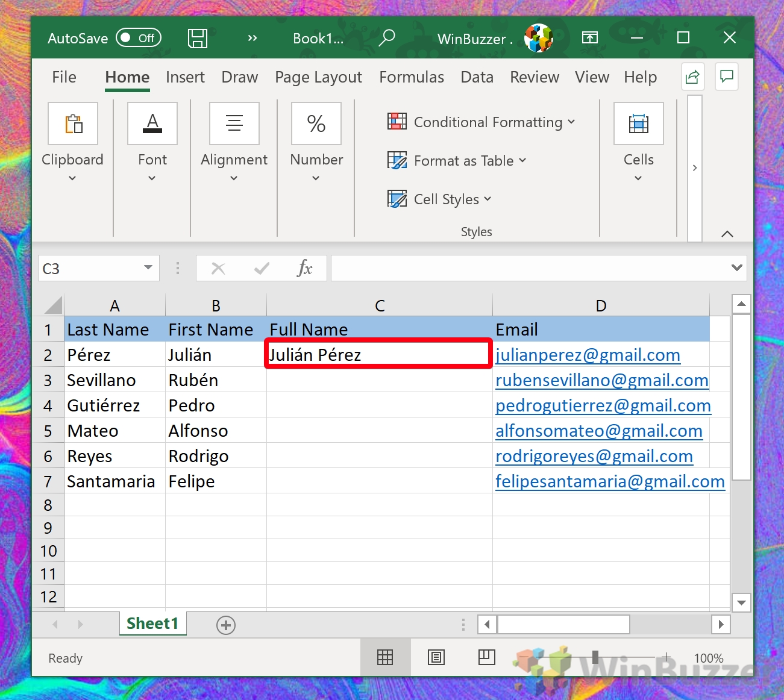Image resolution: width=784 pixels, height=700 pixels.
Task: Toggle the AutoSave switch
Action: (138, 38)
